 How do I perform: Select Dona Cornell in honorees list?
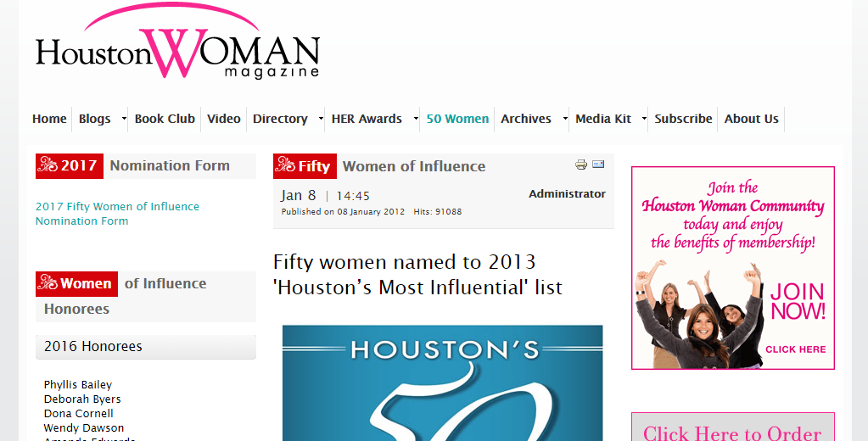79,413
